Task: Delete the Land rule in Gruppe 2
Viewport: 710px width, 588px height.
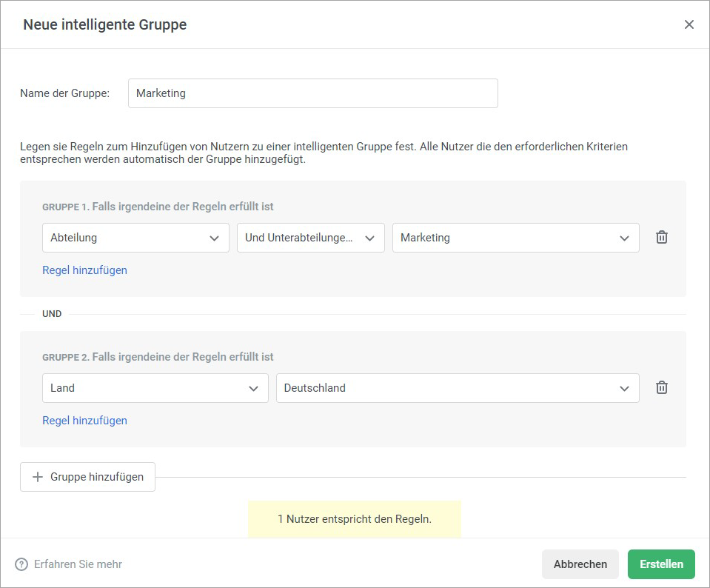Action: 662,388
